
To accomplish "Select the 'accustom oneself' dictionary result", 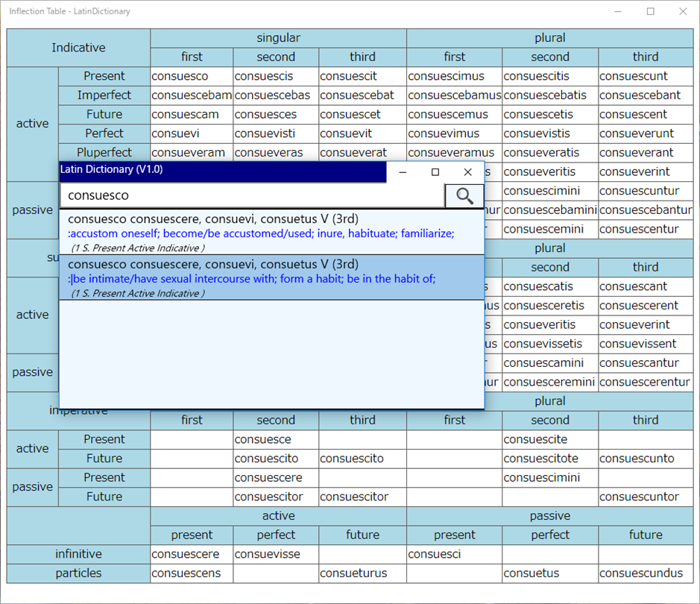I will (272, 233).
